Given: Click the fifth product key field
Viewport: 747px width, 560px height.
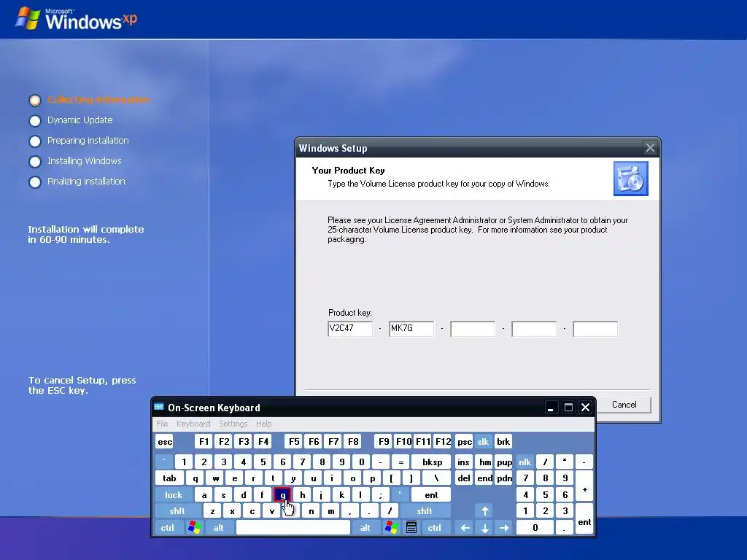Looking at the screenshot, I should (x=595, y=329).
